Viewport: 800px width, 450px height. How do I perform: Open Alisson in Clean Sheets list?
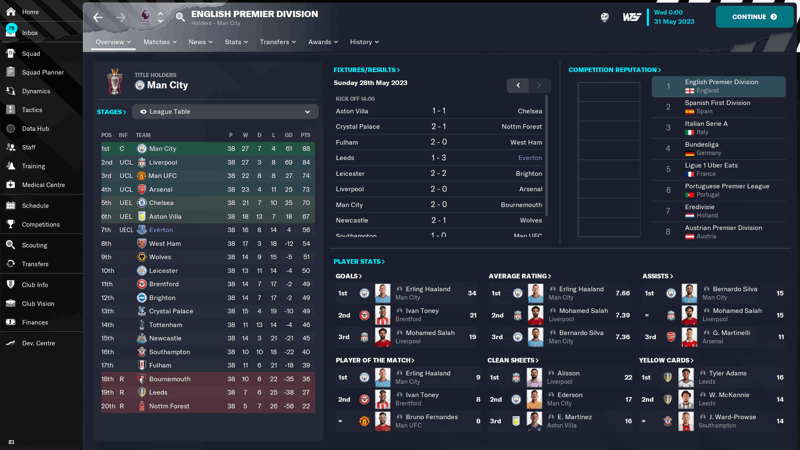pyautogui.click(x=568, y=373)
